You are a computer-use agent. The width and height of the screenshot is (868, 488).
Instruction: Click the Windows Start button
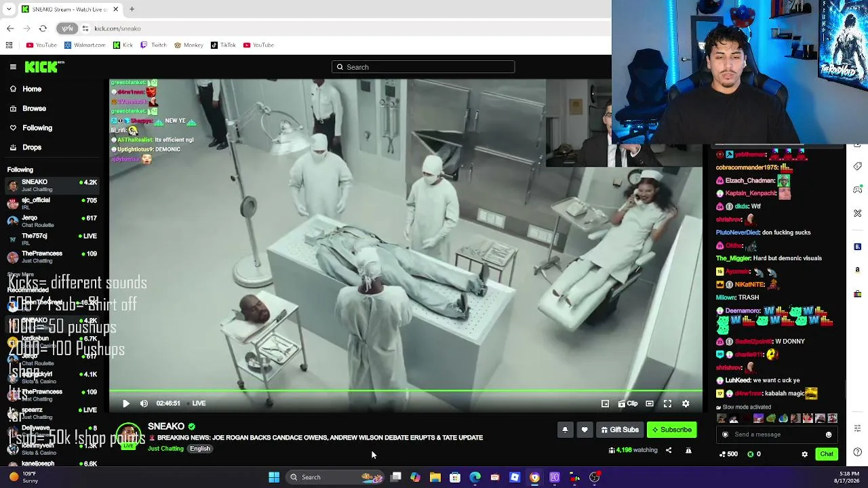274,477
